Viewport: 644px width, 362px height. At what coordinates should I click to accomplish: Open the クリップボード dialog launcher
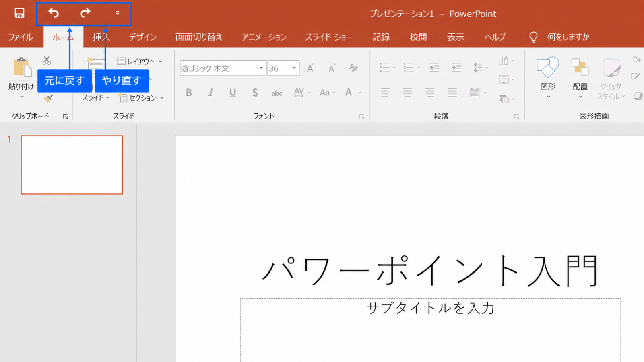click(65, 117)
